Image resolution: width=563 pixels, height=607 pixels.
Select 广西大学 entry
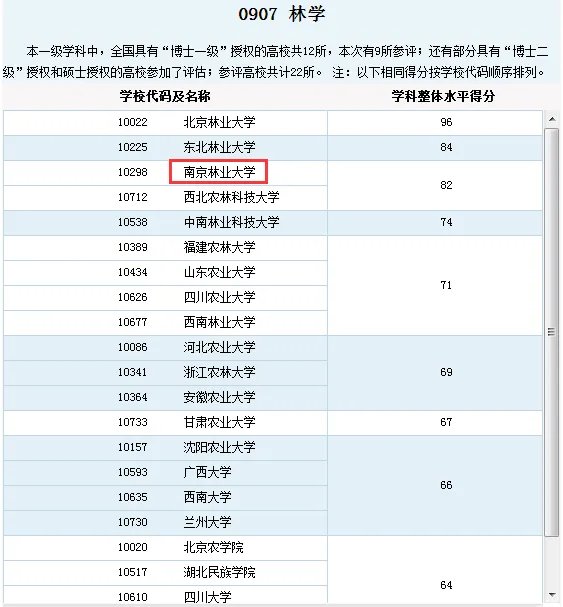pyautogui.click(x=208, y=472)
